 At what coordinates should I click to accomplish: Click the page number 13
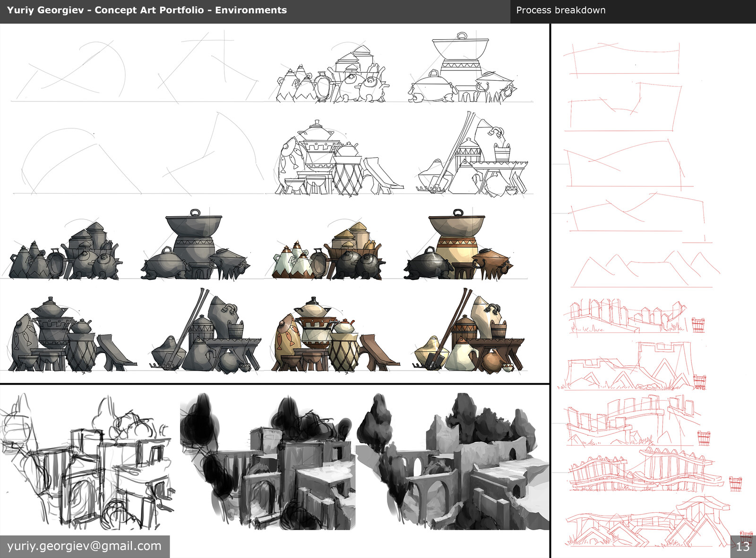point(743,547)
